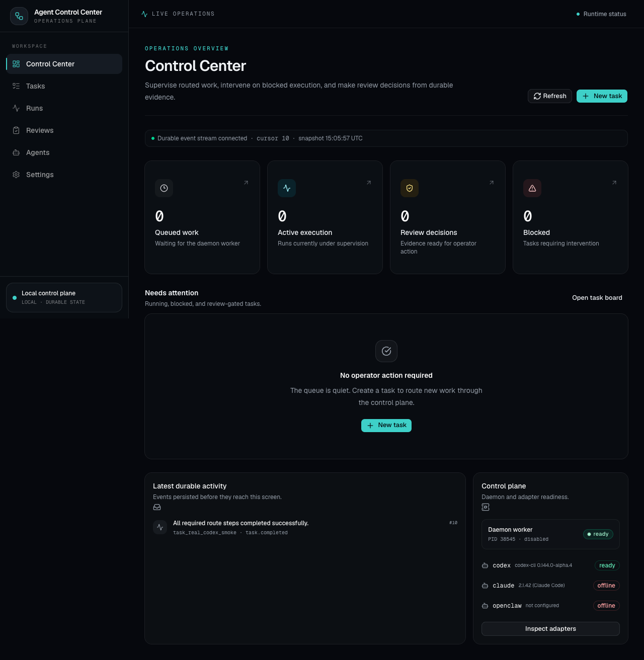Click the Runtime status indicator
Screen dimensions: 644x660
pos(601,14)
